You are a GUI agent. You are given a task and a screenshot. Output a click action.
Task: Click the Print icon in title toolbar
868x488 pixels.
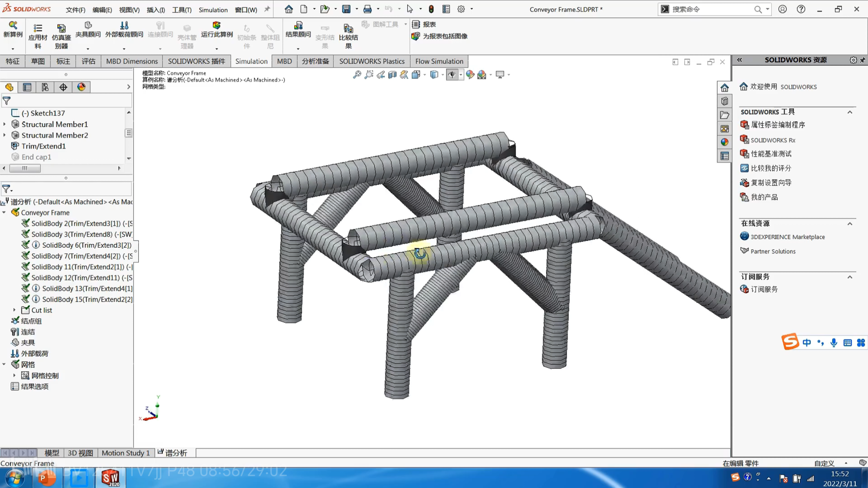coord(367,9)
